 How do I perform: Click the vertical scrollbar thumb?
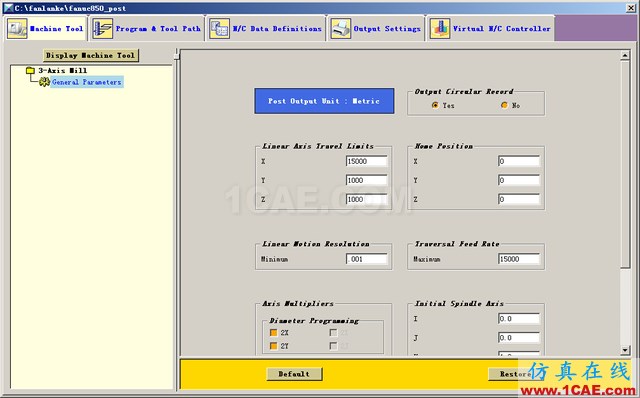click(625, 164)
